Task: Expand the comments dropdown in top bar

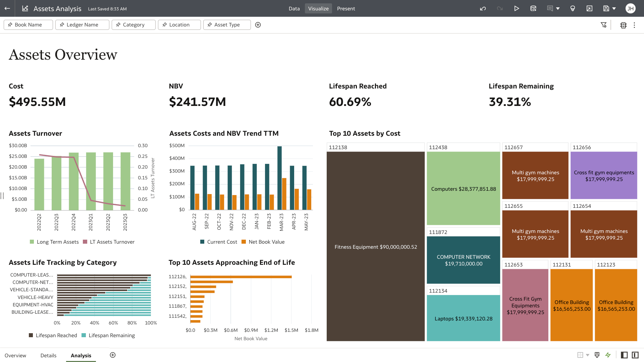Action: coord(557,9)
